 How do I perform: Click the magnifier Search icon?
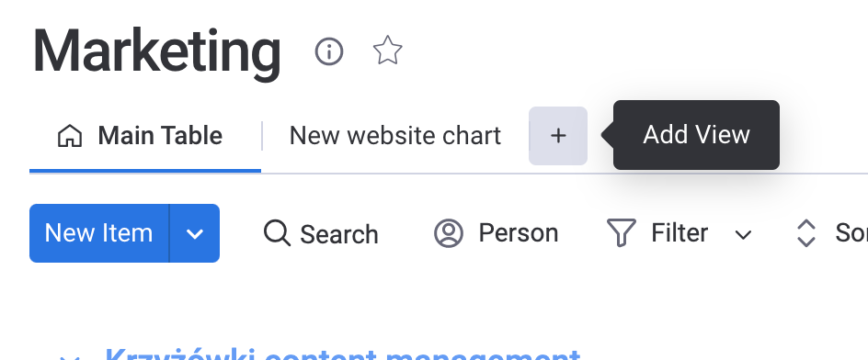tap(277, 233)
